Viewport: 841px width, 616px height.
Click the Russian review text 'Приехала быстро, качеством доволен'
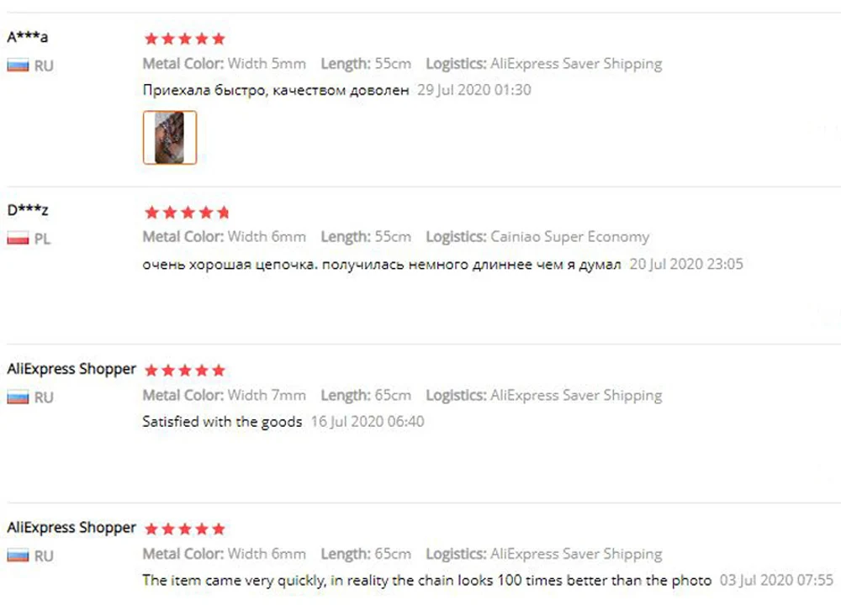click(x=276, y=90)
